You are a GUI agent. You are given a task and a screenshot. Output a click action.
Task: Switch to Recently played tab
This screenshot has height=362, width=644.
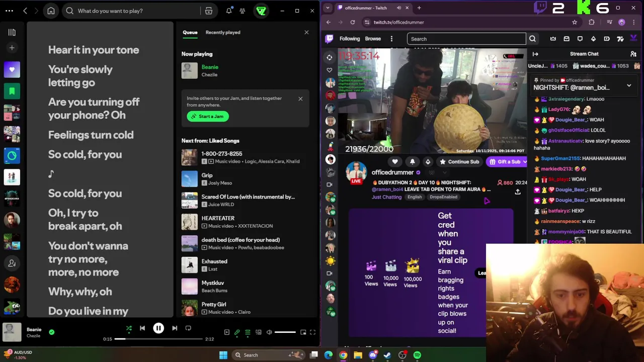[x=222, y=32]
